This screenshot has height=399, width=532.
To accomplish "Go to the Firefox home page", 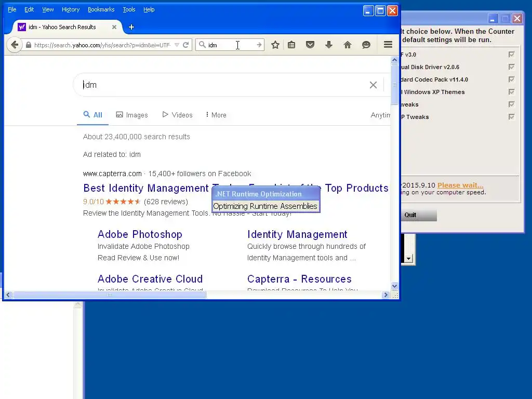I will 348,45.
